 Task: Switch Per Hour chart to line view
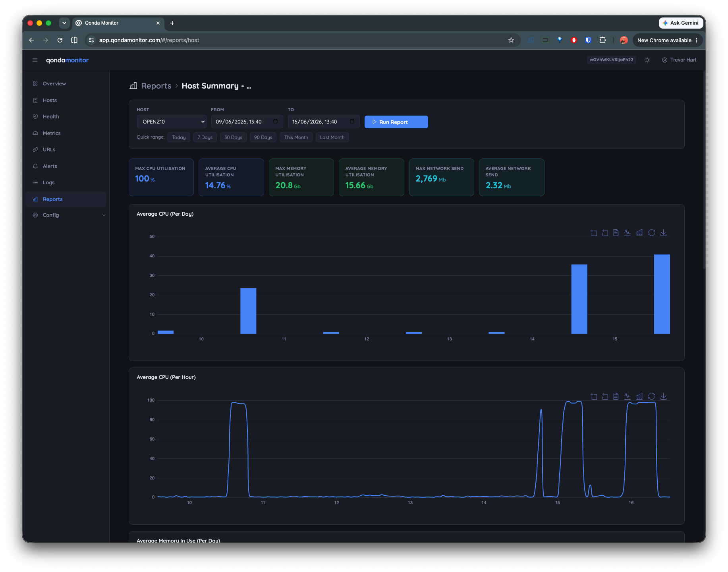pos(628,396)
